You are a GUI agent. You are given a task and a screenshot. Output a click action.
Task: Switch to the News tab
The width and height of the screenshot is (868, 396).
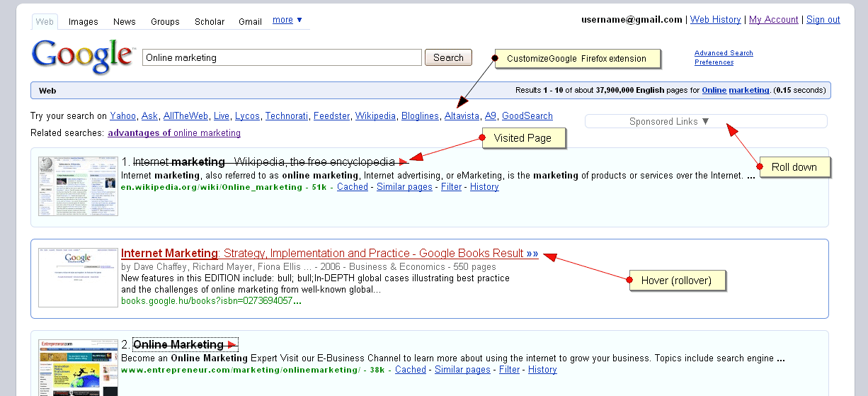[125, 22]
